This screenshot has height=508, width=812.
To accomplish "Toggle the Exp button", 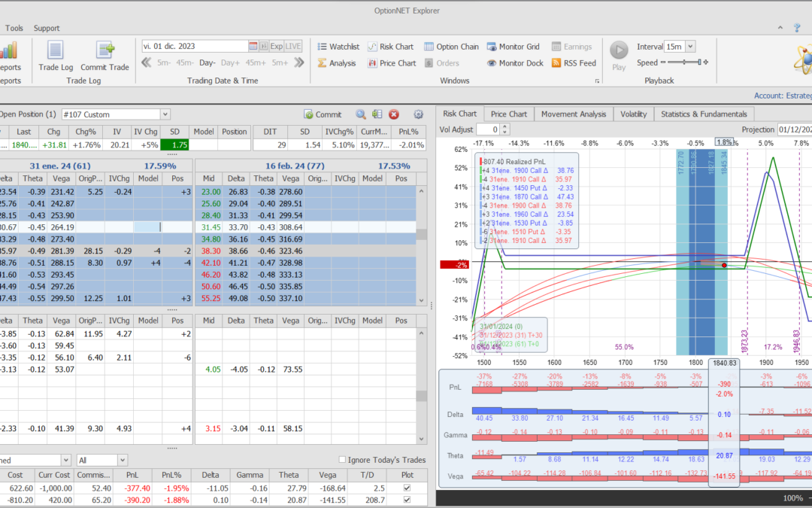I will [x=277, y=46].
